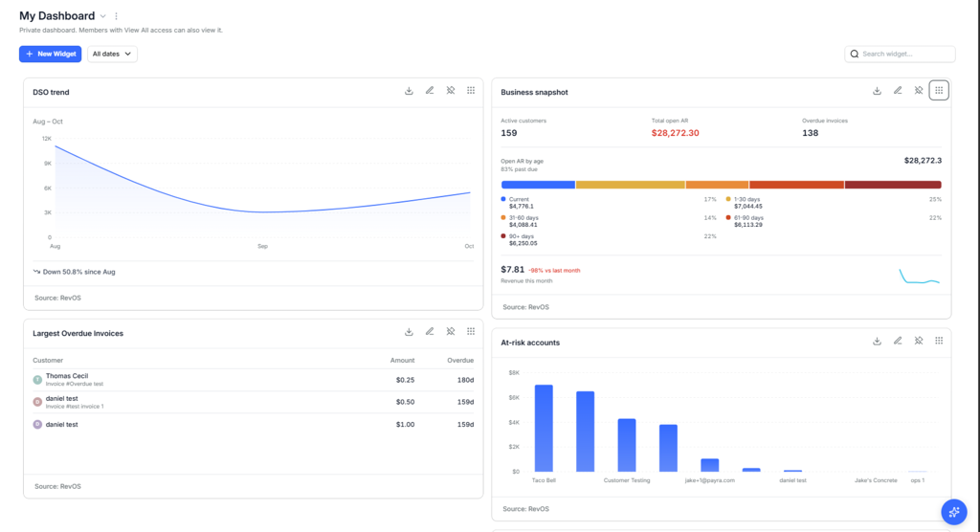
Task: Click 61-90 days $6,113.29 legend entry
Action: pyautogui.click(x=745, y=221)
